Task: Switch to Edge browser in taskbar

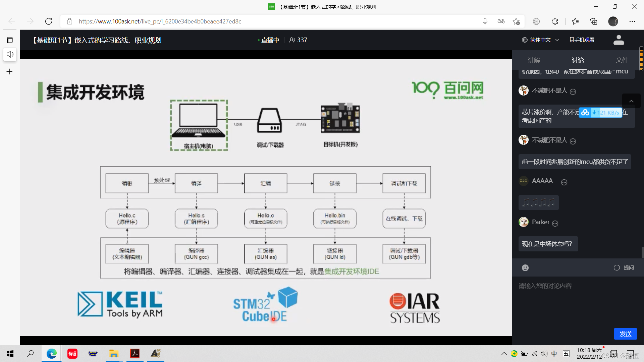Action: pyautogui.click(x=51, y=354)
